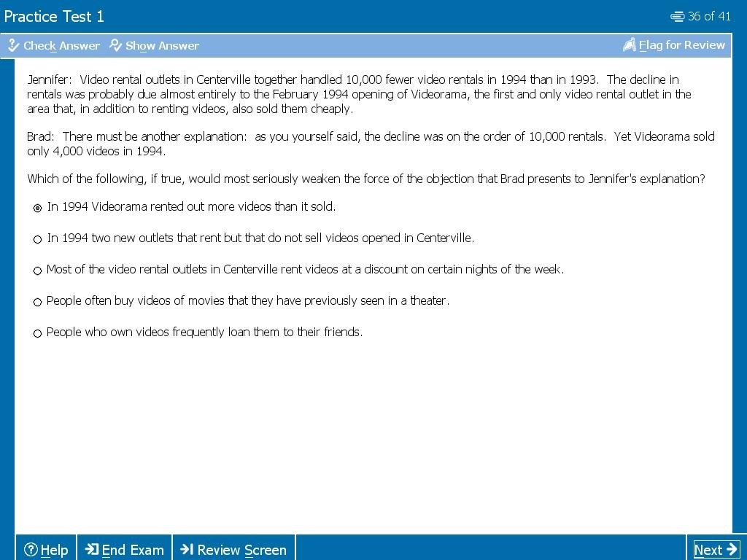Click the Flag for Review flag icon

click(630, 44)
